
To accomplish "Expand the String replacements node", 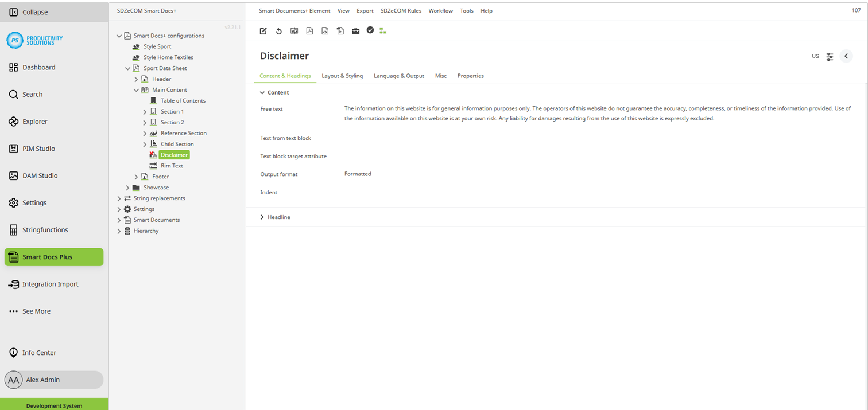I will (x=119, y=198).
